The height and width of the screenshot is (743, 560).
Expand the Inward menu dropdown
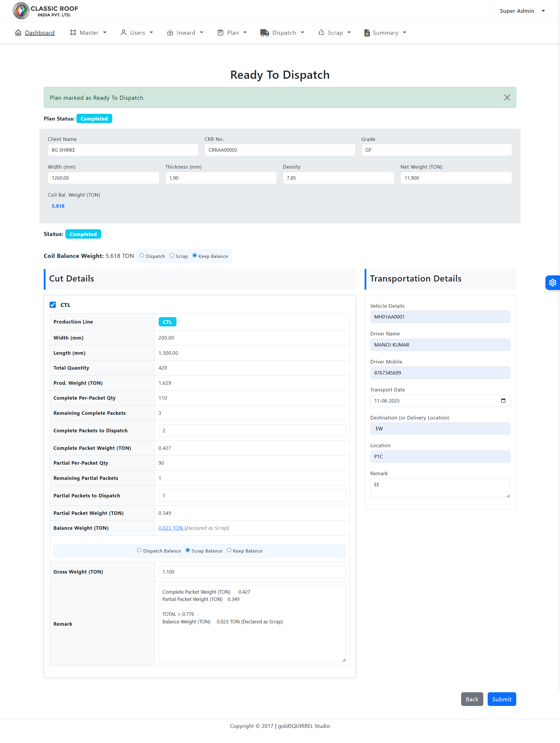(x=185, y=33)
